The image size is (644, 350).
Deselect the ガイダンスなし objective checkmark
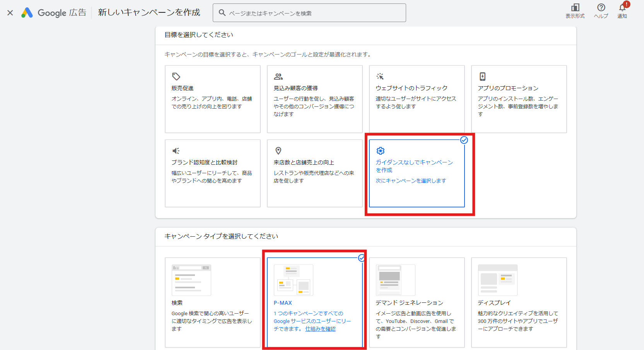(464, 140)
